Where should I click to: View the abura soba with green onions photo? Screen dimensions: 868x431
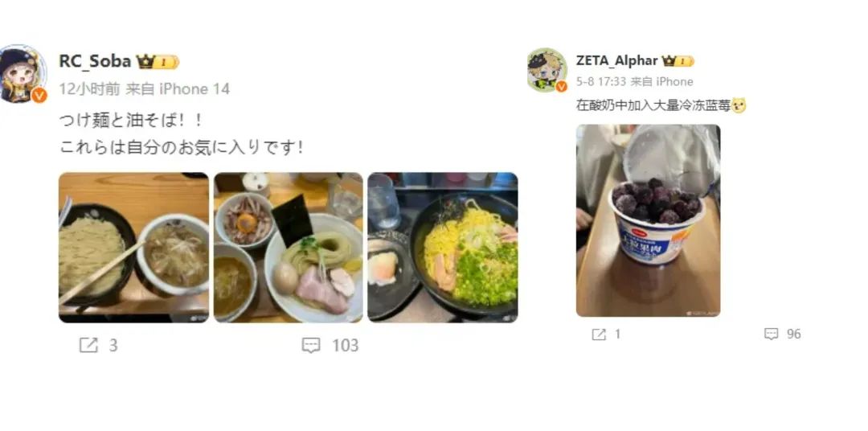click(x=443, y=248)
